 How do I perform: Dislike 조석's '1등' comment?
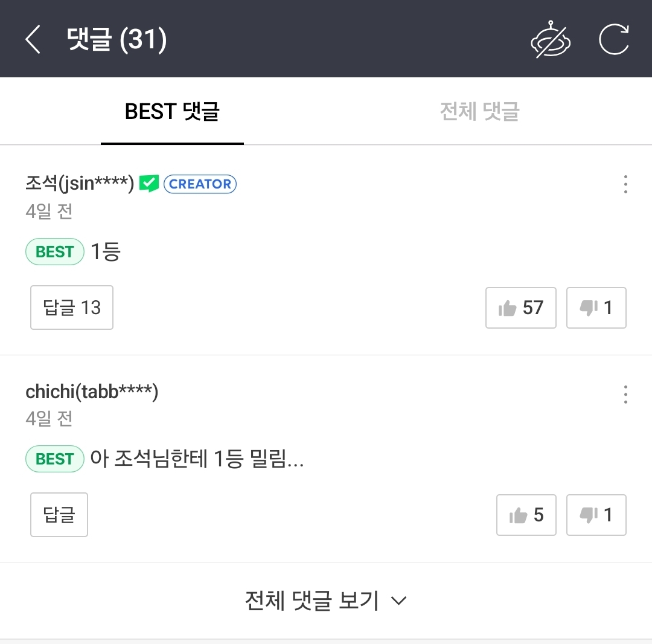pyautogui.click(x=596, y=308)
